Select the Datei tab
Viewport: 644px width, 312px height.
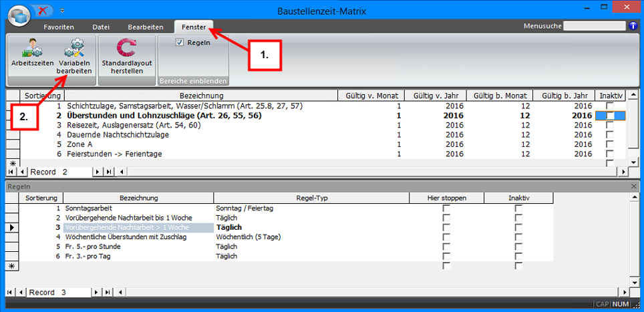(x=101, y=27)
